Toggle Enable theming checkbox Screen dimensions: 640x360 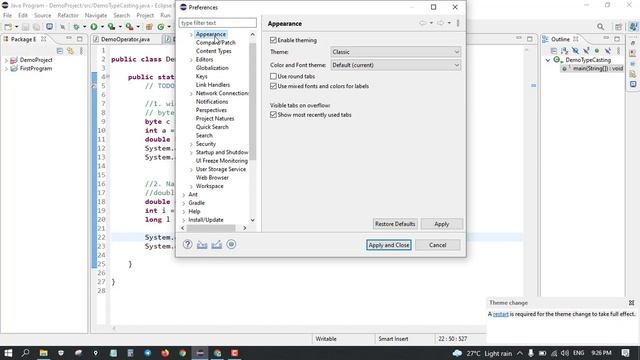pyautogui.click(x=273, y=40)
